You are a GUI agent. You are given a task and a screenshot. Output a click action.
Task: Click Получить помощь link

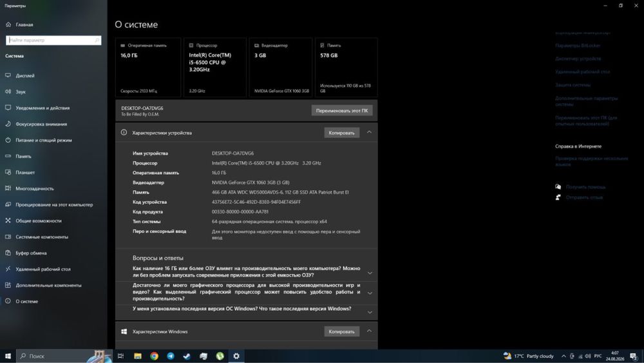585,187
